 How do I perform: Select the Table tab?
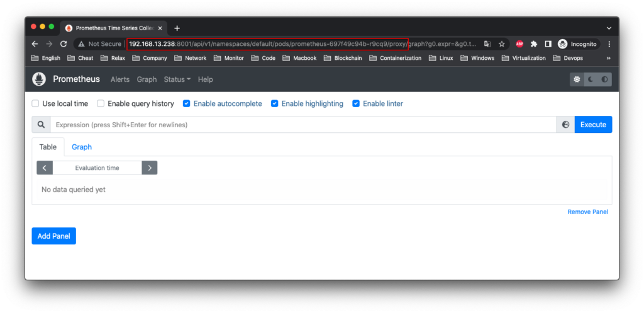point(48,147)
